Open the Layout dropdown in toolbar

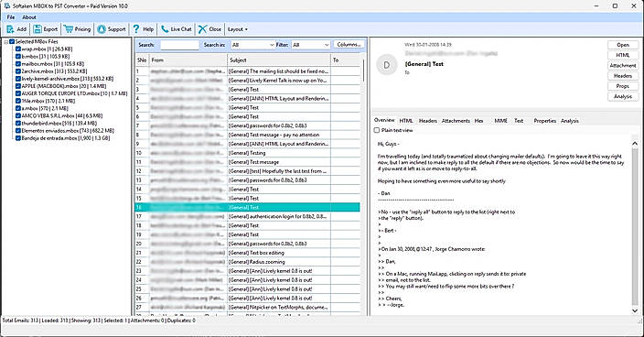[238, 29]
